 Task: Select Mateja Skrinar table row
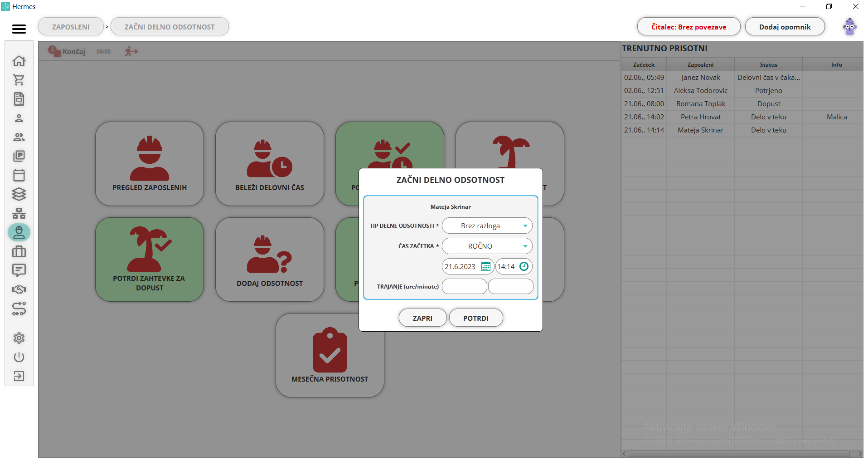click(742, 130)
